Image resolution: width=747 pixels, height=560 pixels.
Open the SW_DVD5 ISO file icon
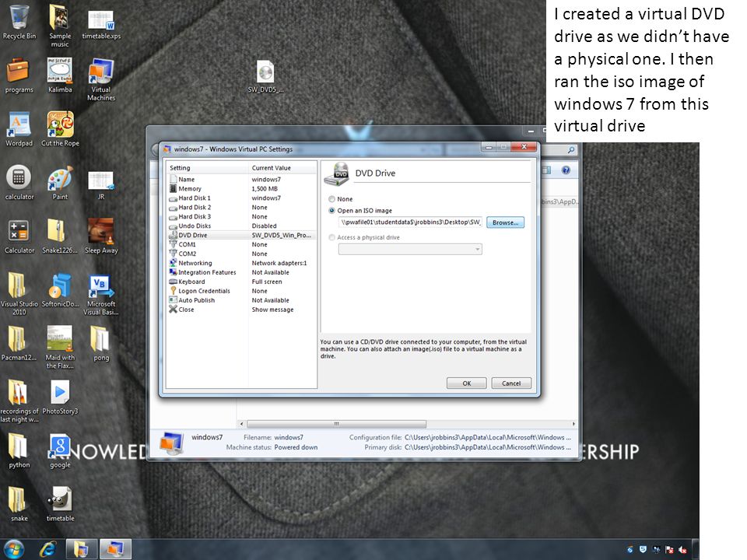[265, 76]
